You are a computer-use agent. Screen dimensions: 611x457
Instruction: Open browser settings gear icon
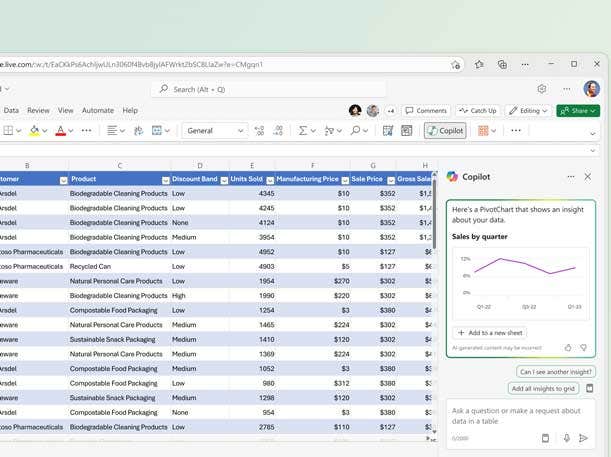click(x=542, y=89)
